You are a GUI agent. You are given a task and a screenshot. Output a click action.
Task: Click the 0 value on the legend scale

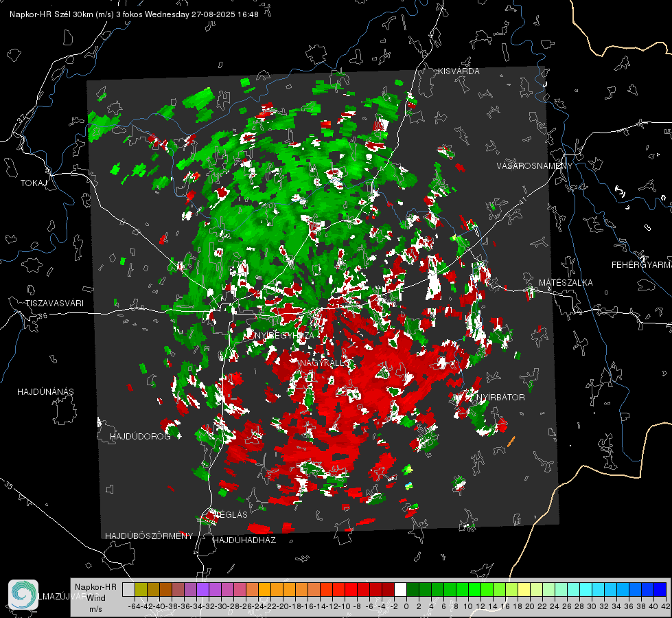[406, 606]
